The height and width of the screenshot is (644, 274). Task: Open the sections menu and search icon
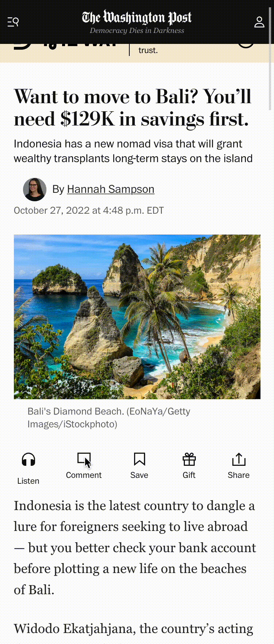click(x=13, y=22)
